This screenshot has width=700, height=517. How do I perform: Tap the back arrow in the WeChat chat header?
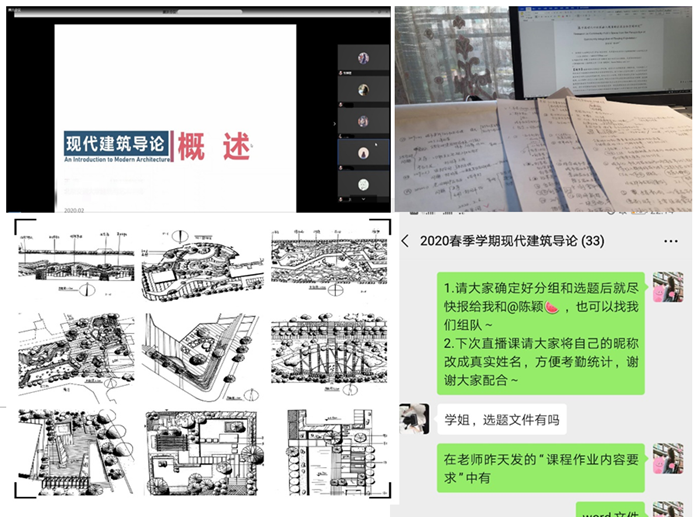[x=405, y=241]
